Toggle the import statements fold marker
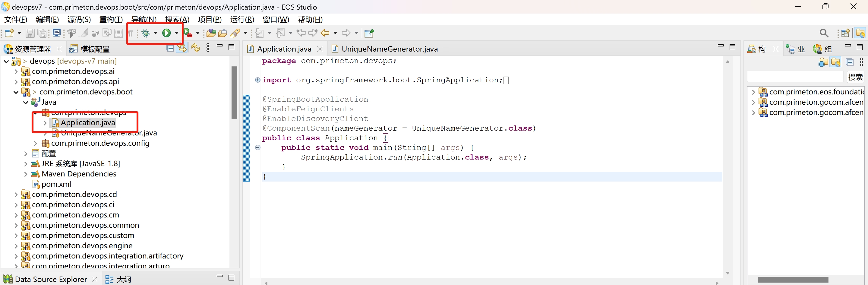Screen dimensions: 868x285 pyautogui.click(x=258, y=80)
